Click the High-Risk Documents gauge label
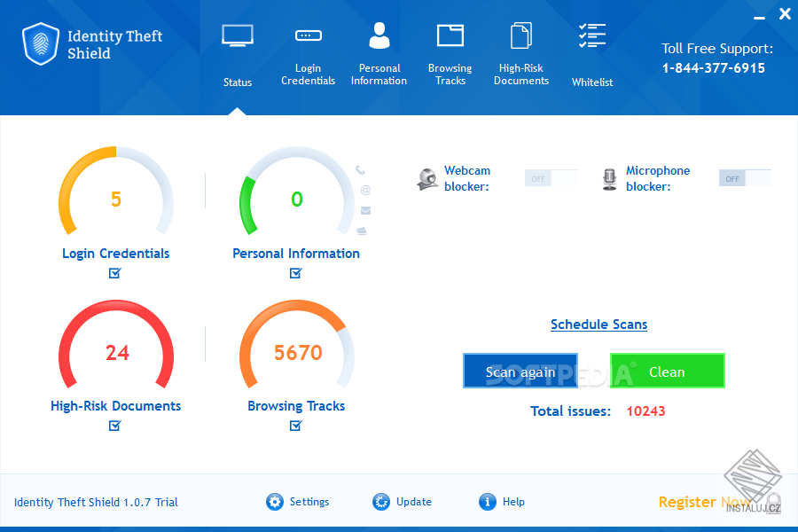798x532 pixels. click(x=115, y=406)
